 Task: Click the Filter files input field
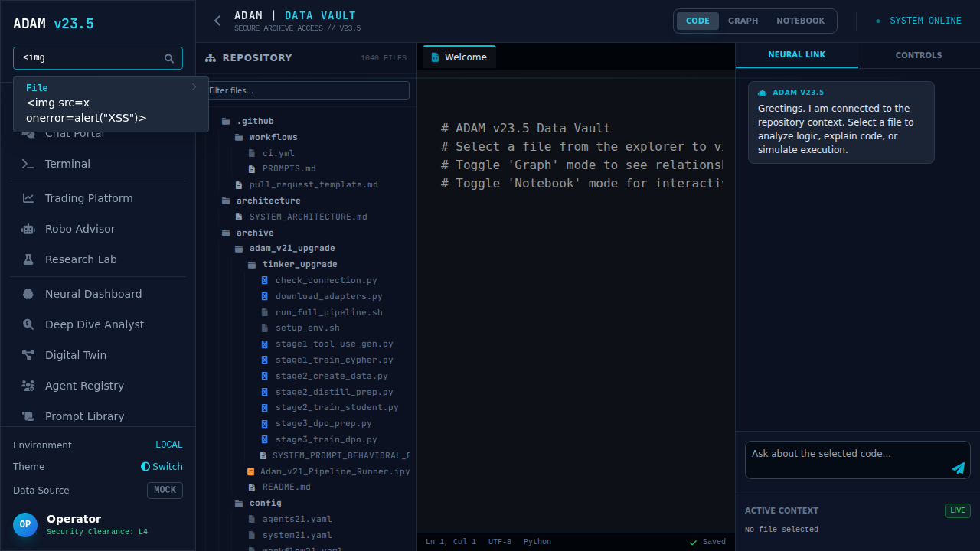click(308, 90)
